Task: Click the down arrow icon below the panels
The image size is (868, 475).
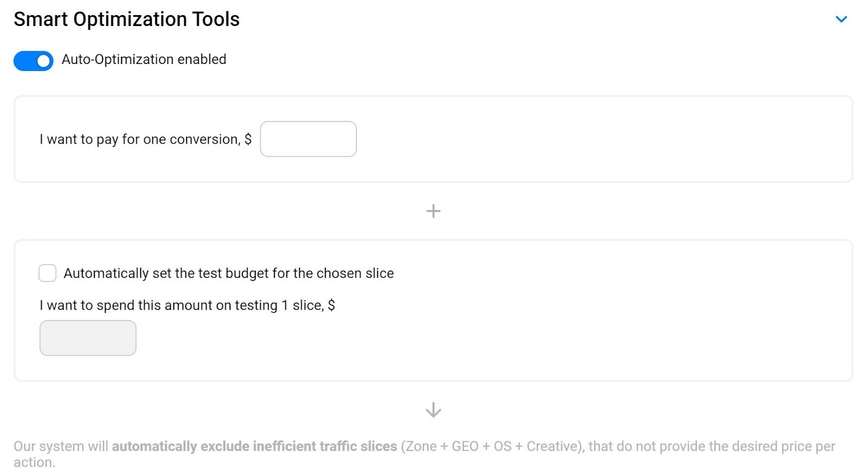Action: (433, 410)
